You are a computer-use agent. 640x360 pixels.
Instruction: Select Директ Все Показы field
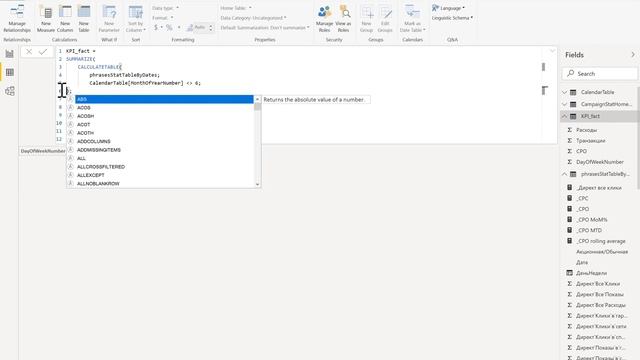point(600,294)
